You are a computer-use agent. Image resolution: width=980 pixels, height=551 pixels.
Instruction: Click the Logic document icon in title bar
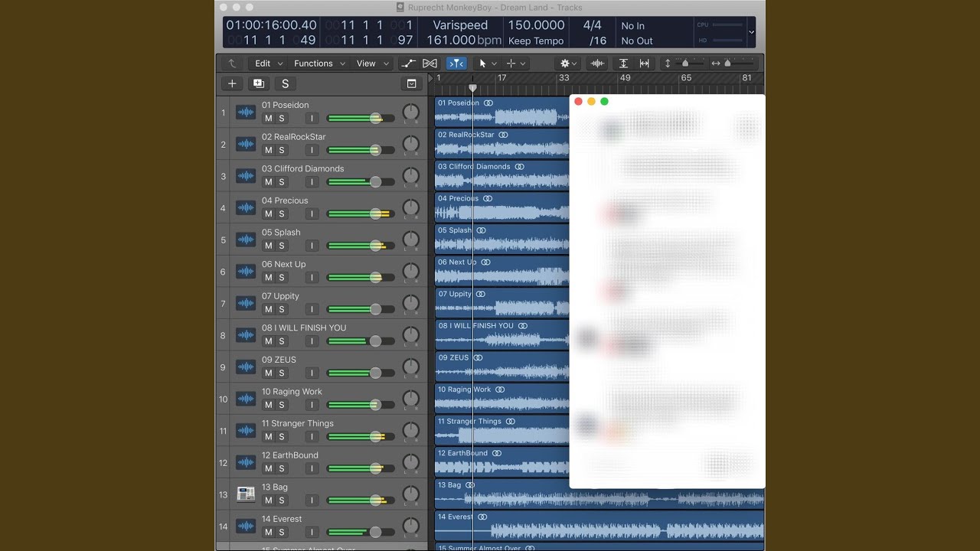[400, 8]
